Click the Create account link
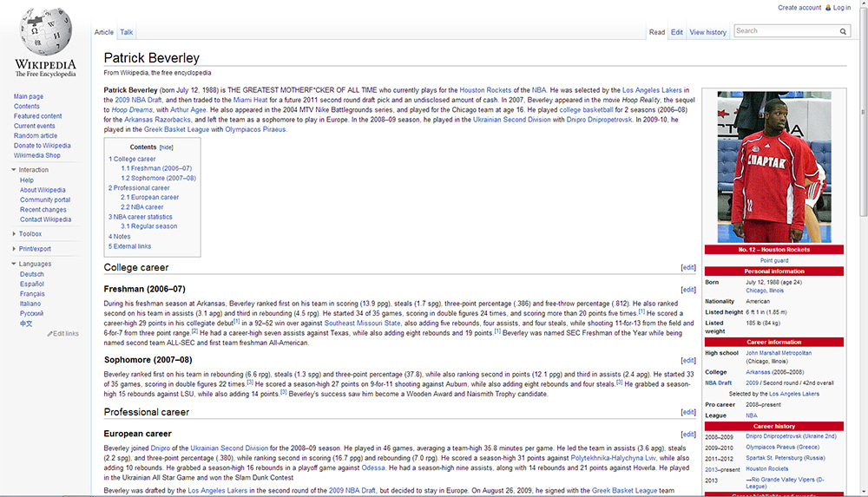 (799, 8)
